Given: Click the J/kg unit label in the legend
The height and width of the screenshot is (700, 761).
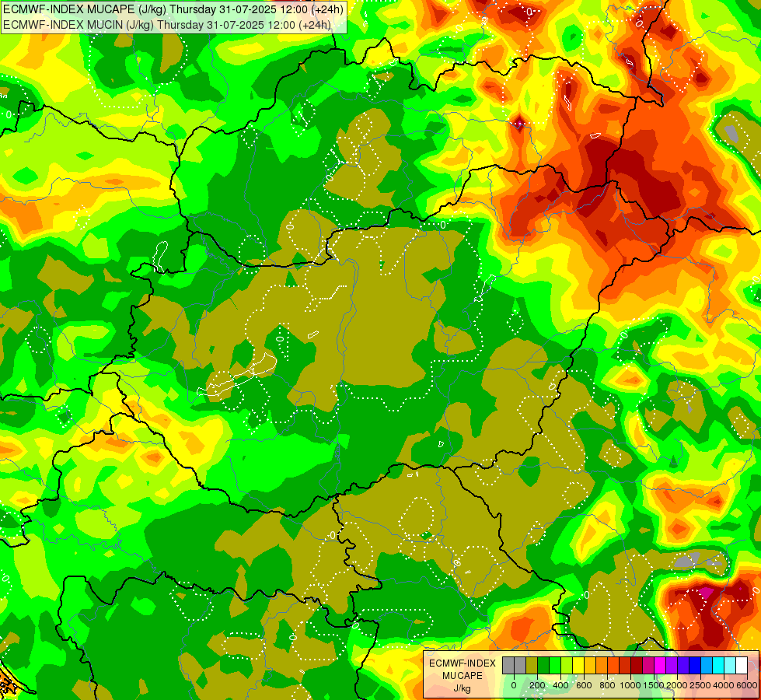Looking at the screenshot, I should pos(462,688).
